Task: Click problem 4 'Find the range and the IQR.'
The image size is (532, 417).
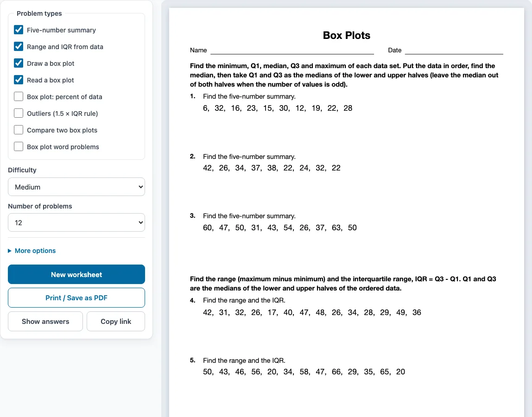Action: [244, 300]
